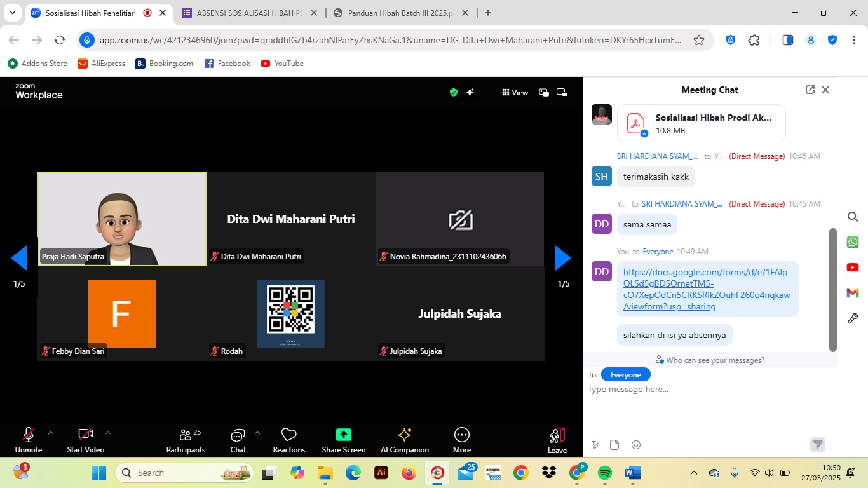Viewport: 868px width, 488px height.
Task: Open the View layout menu
Action: click(515, 92)
